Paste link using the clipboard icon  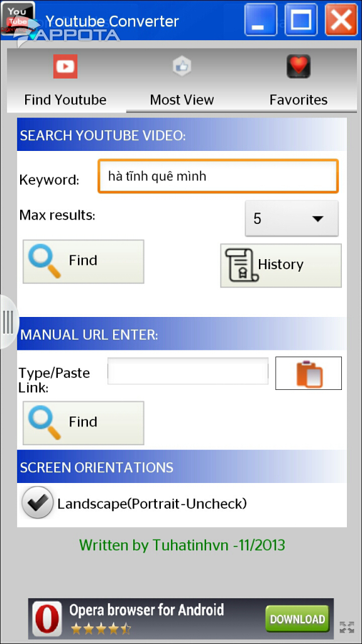pyautogui.click(x=309, y=374)
